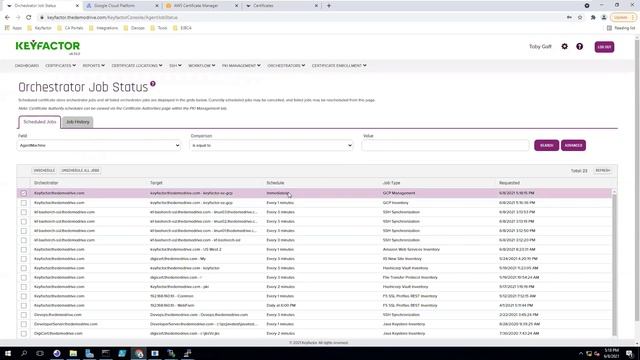Open the Comparison dropdown
This screenshot has width=640, height=360.
pos(271,145)
